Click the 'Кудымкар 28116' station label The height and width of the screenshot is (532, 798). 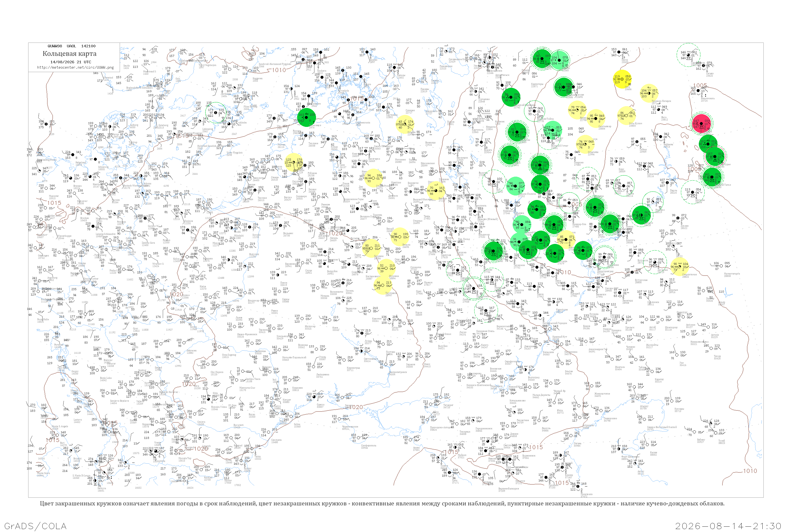pos(653,175)
